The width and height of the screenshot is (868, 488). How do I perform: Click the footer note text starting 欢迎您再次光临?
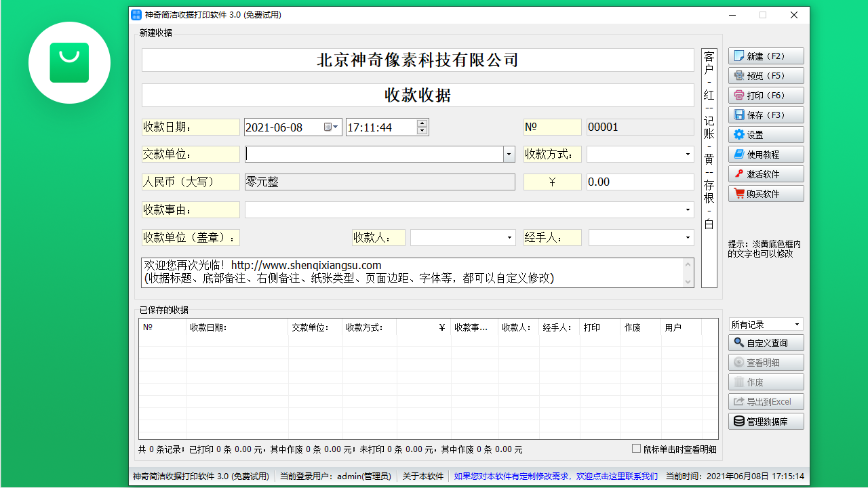click(x=412, y=272)
